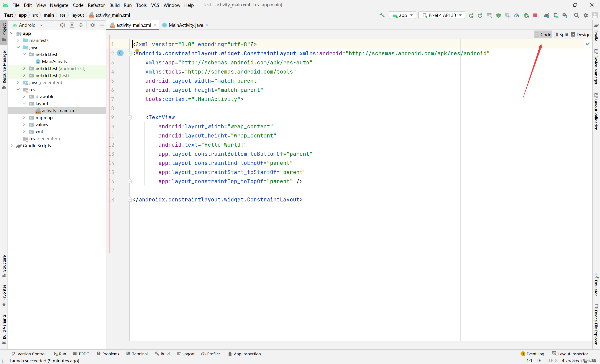Fold the TextView tag at line 9

click(x=130, y=118)
